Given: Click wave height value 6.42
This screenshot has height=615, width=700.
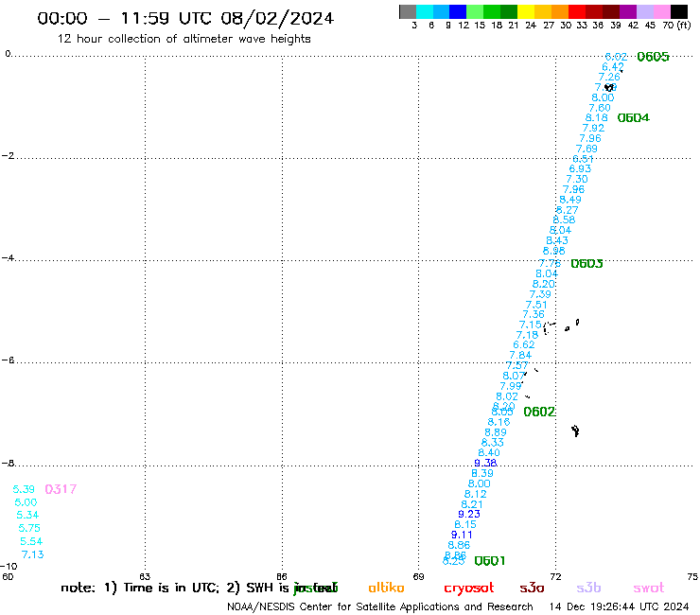Looking at the screenshot, I should [613, 67].
